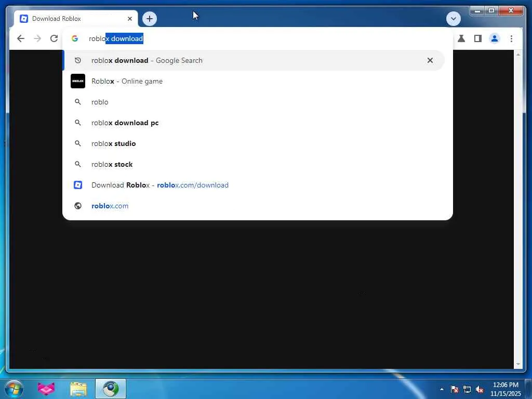Select 'roblox download pc' suggestion
Viewport: 532px width, 399px height.
click(x=254, y=123)
